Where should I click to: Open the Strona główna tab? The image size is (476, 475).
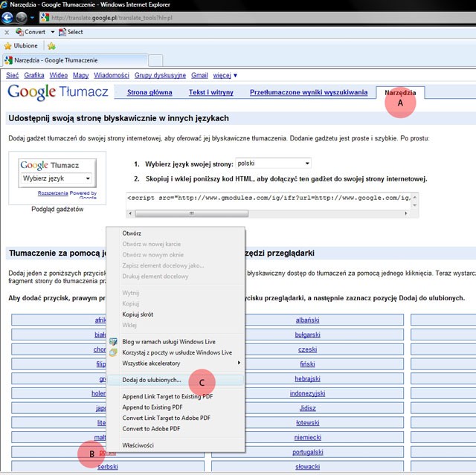click(149, 92)
